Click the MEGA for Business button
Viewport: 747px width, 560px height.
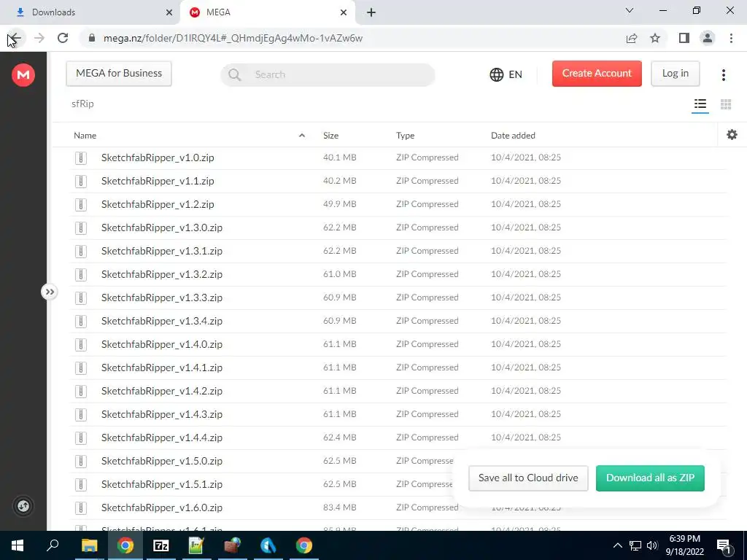pos(119,74)
